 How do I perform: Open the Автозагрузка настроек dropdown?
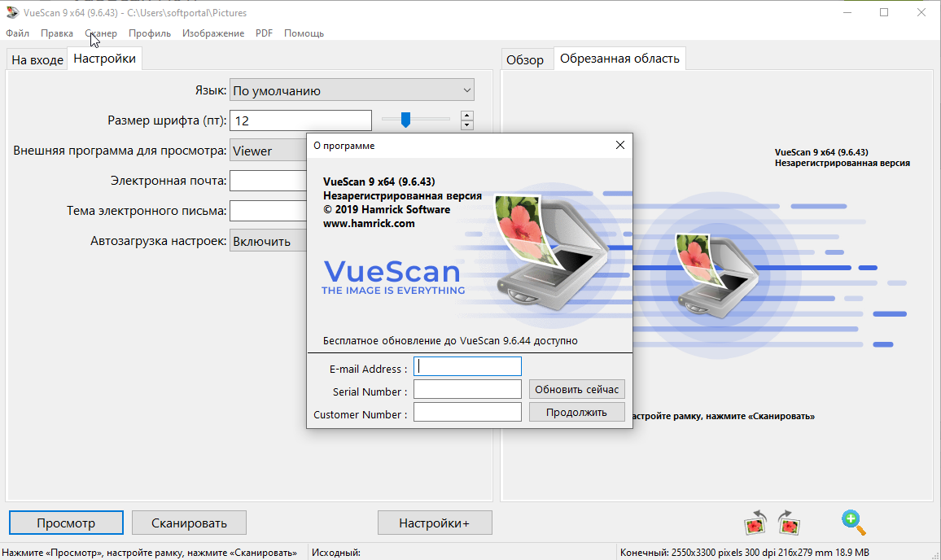269,241
